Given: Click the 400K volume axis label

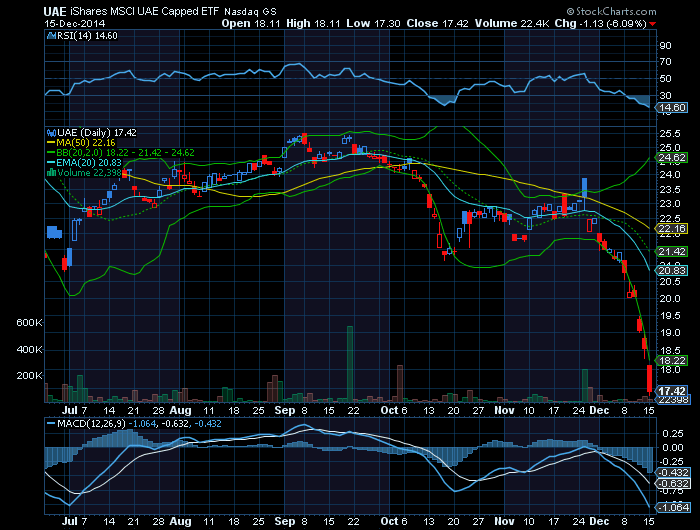Looking at the screenshot, I should pos(29,349).
